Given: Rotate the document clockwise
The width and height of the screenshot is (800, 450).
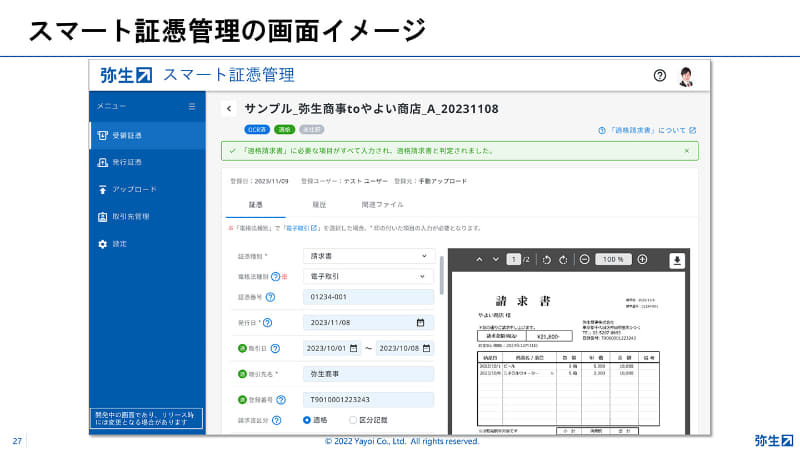Looking at the screenshot, I should pos(563,260).
